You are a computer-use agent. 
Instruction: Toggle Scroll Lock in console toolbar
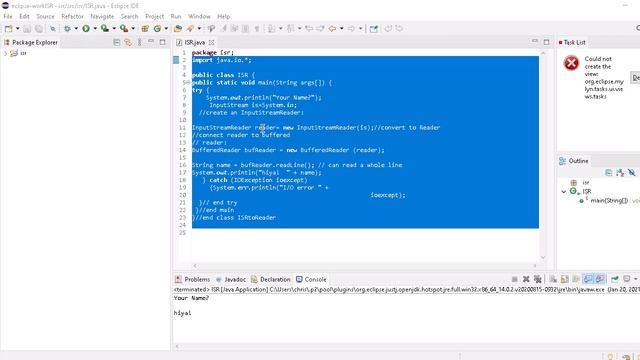pyautogui.click(x=564, y=279)
